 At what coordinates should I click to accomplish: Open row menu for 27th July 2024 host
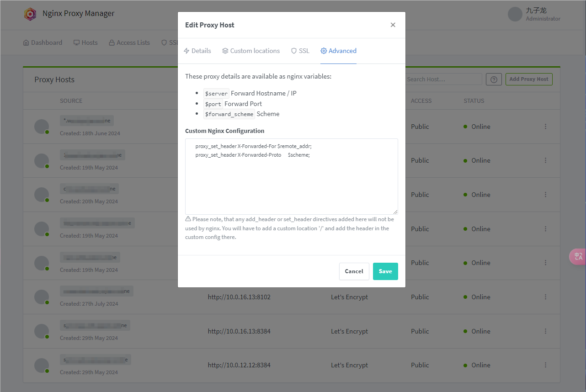[545, 297]
